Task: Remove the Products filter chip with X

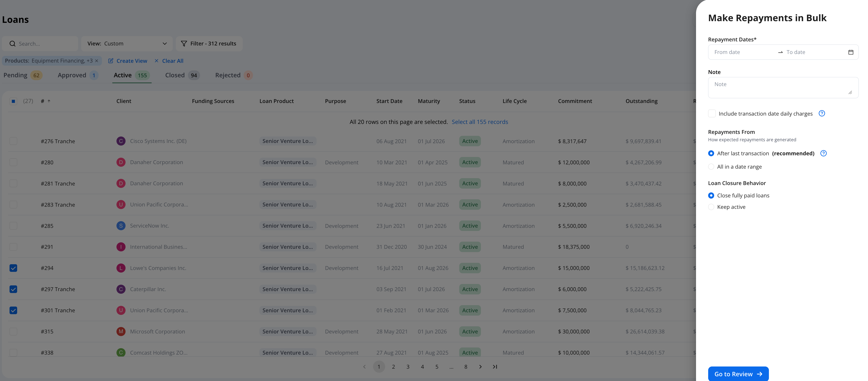Action: click(x=97, y=61)
